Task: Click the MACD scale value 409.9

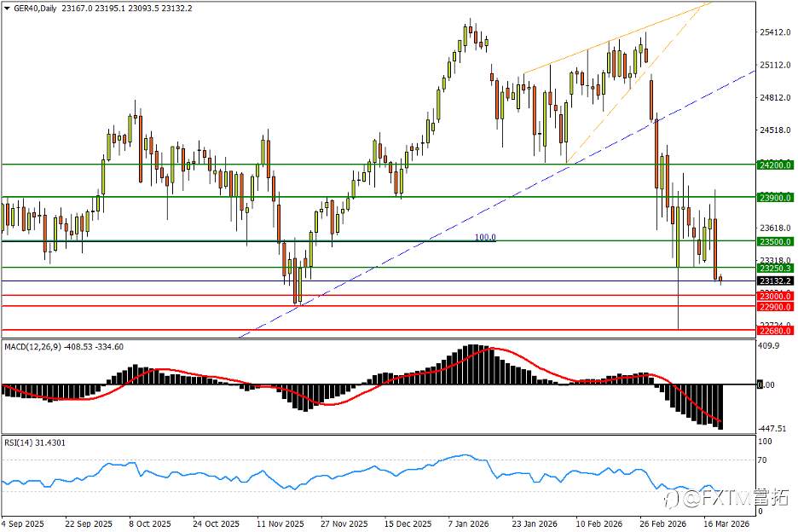Action: coord(768,345)
